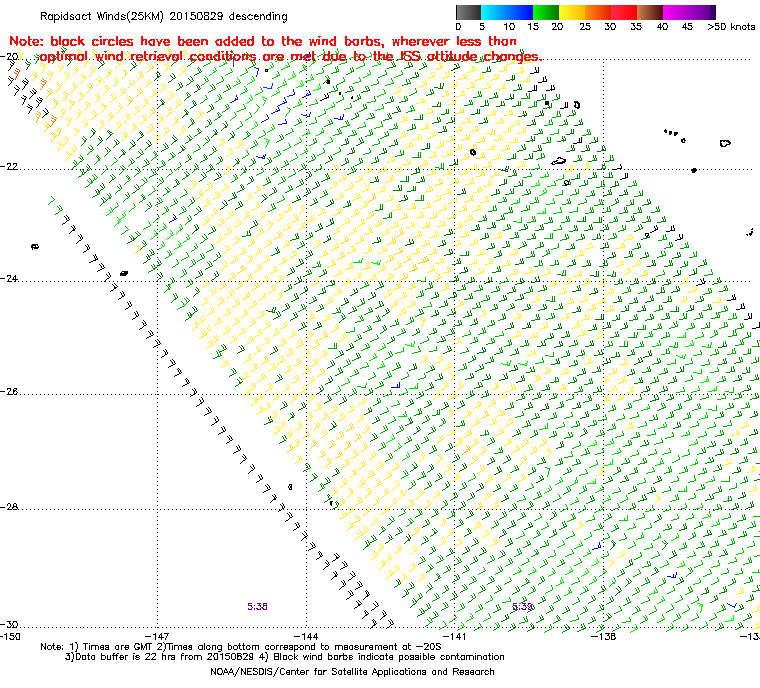The width and height of the screenshot is (760, 688).
Task: Select the '-24' latitude axis label
Action: point(9,278)
